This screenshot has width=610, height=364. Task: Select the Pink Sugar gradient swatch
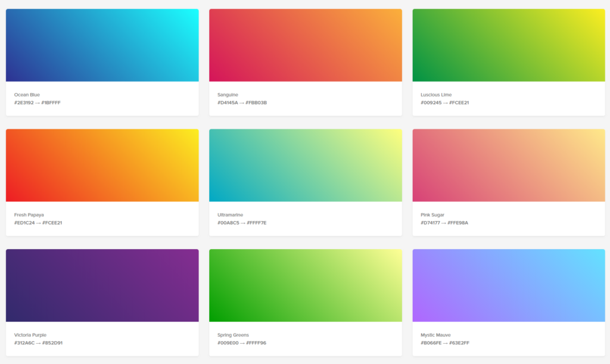point(509,165)
